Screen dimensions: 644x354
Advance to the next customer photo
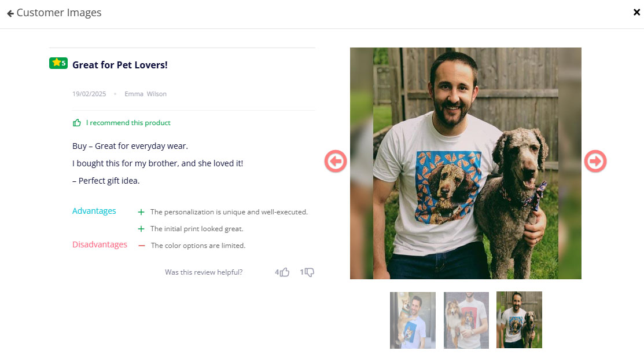tap(595, 161)
